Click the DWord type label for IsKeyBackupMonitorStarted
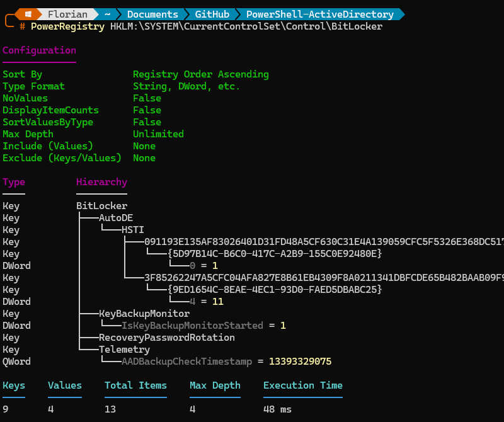The image size is (504, 422). point(16,325)
